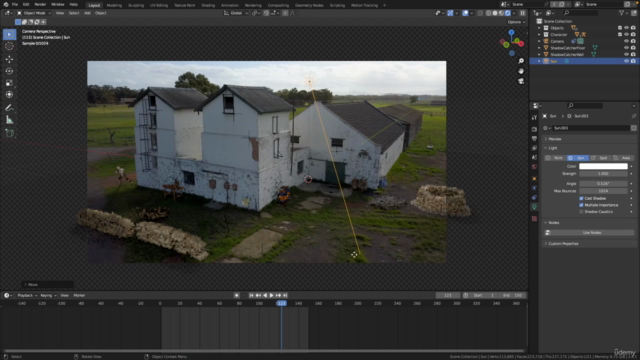Open the Object Mode dropdown
The height and width of the screenshot is (360, 640).
[x=34, y=13]
